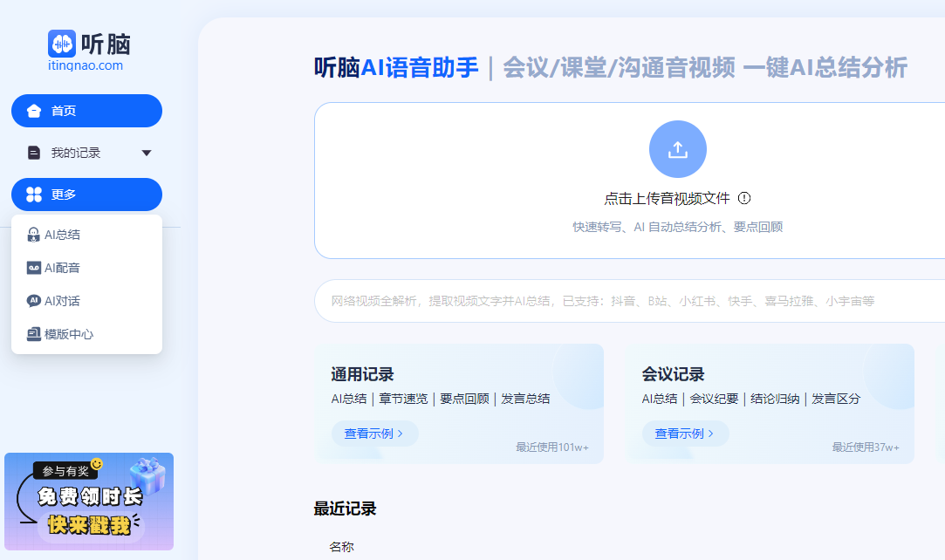Screen dimensions: 945x560
Task: Click the AI配音 voicemail icon
Action: 34,268
